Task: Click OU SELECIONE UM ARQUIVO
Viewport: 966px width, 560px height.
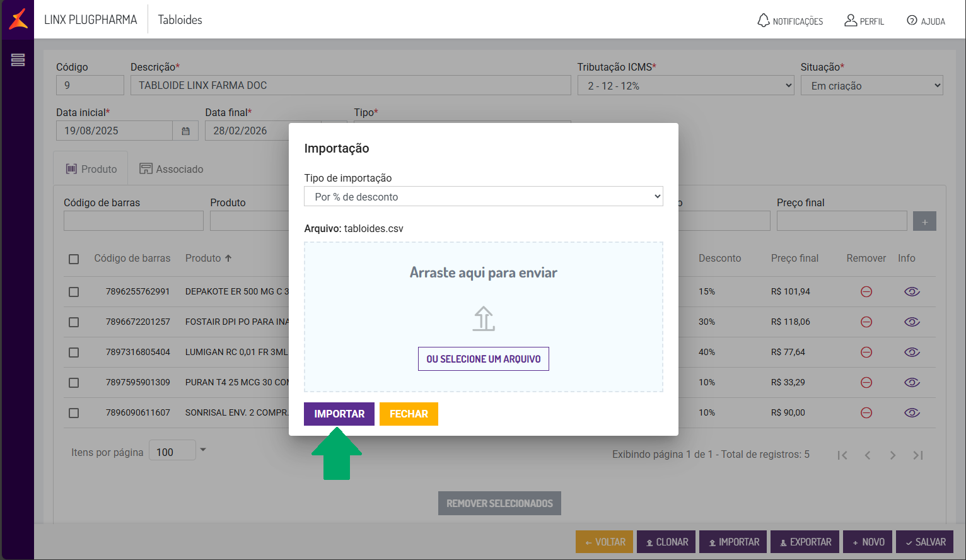Action: click(x=484, y=359)
